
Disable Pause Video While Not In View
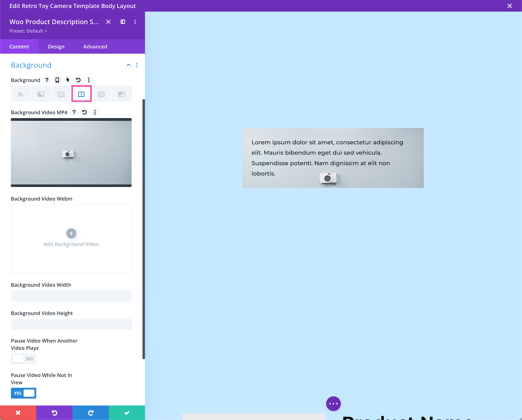pos(23,393)
